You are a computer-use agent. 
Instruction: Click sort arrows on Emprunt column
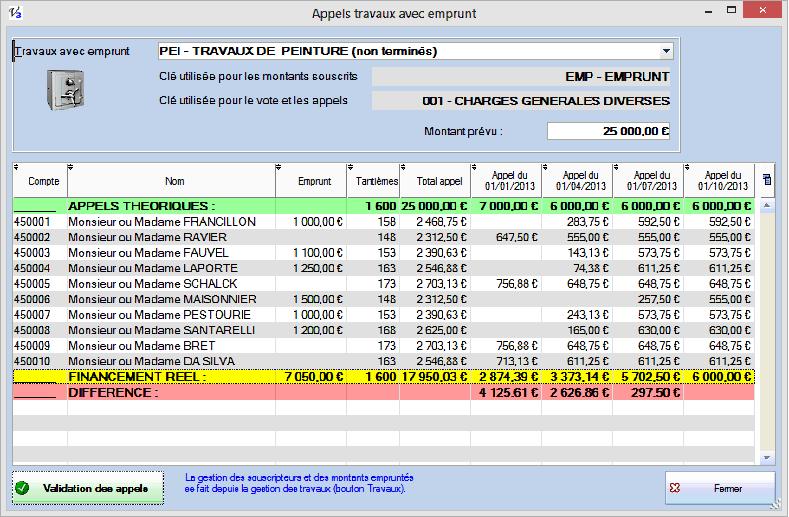pyautogui.click(x=278, y=167)
